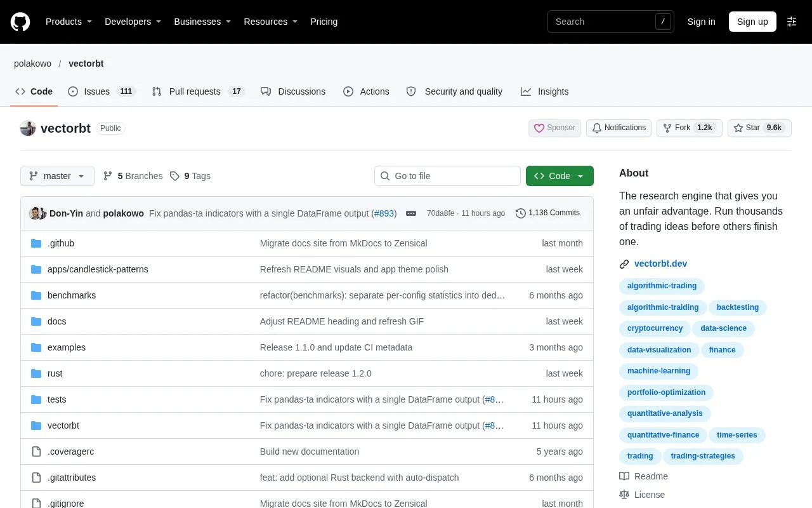Click the License scale icon
Viewport: 812px width, 508px height.
coord(624,495)
